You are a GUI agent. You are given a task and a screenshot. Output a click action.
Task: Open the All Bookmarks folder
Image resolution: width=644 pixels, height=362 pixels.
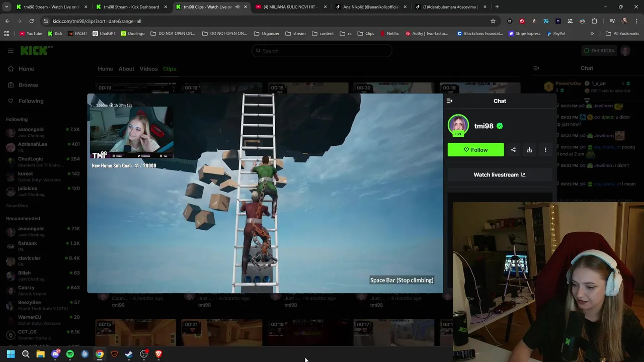tap(622, 34)
